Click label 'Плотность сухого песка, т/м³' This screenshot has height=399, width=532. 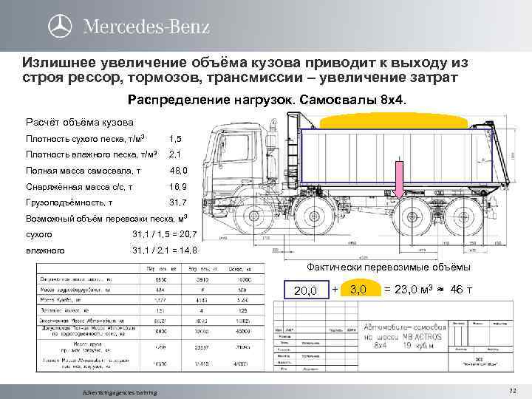coord(86,139)
